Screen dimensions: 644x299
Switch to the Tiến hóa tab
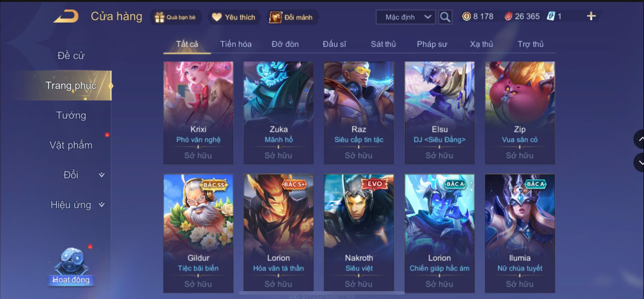(x=236, y=44)
